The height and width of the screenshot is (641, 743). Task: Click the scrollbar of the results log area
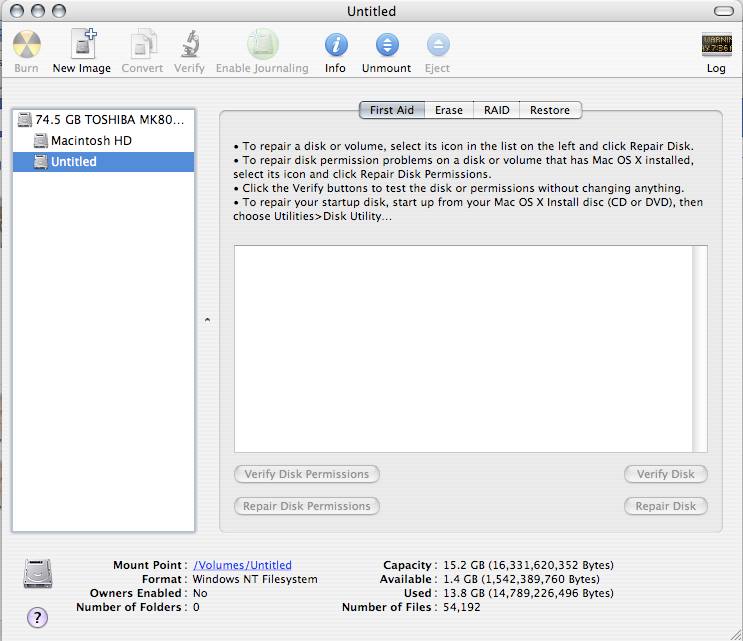coord(699,349)
